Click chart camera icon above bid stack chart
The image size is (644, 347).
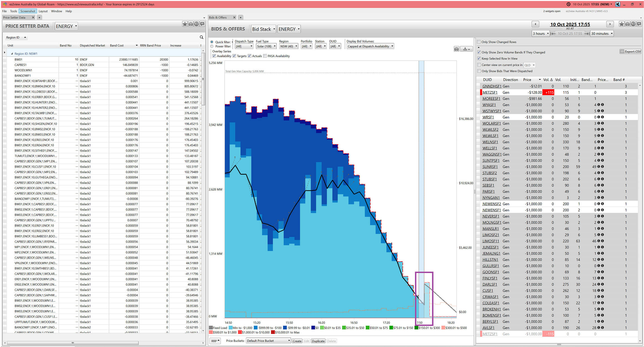tap(457, 49)
